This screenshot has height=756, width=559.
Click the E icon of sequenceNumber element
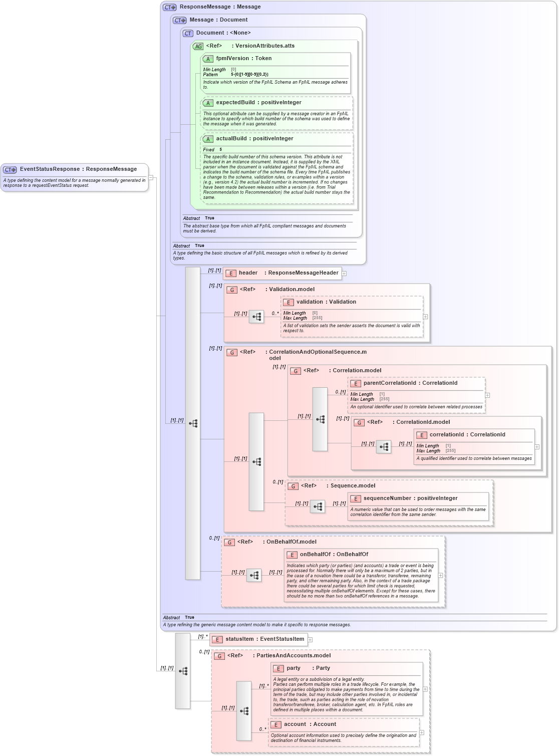[356, 498]
